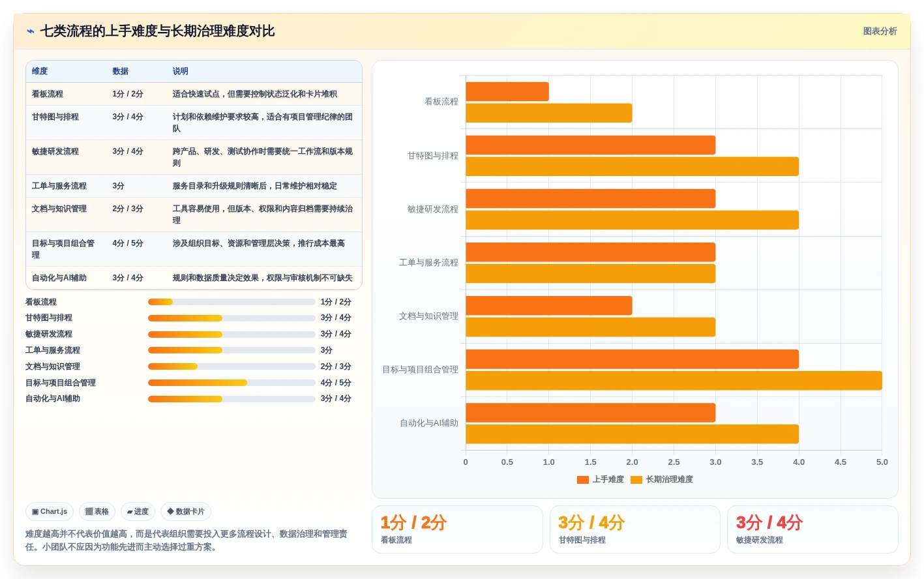924x579 pixels.
Task: Click the 长期治理难度 bar for 敏捷研发流程
Action: tap(633, 220)
